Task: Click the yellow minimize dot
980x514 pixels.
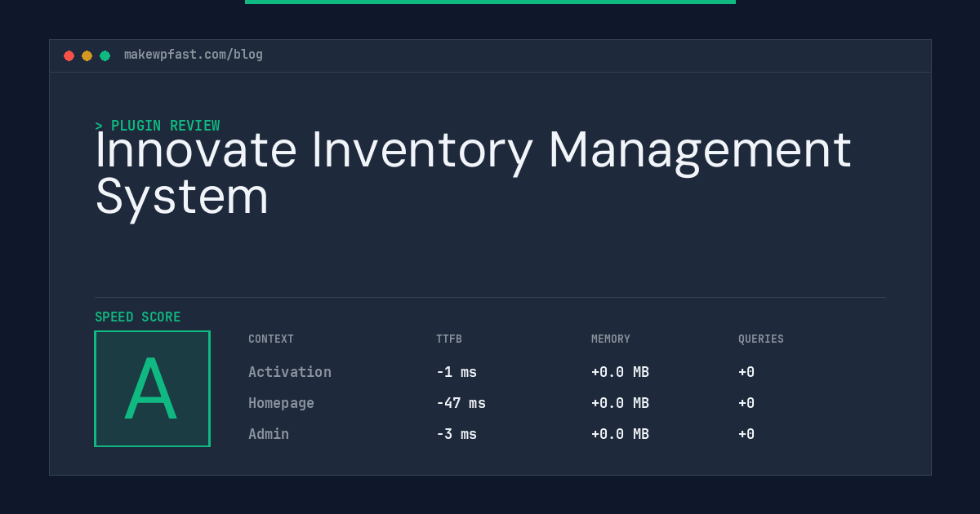Action: [x=87, y=55]
